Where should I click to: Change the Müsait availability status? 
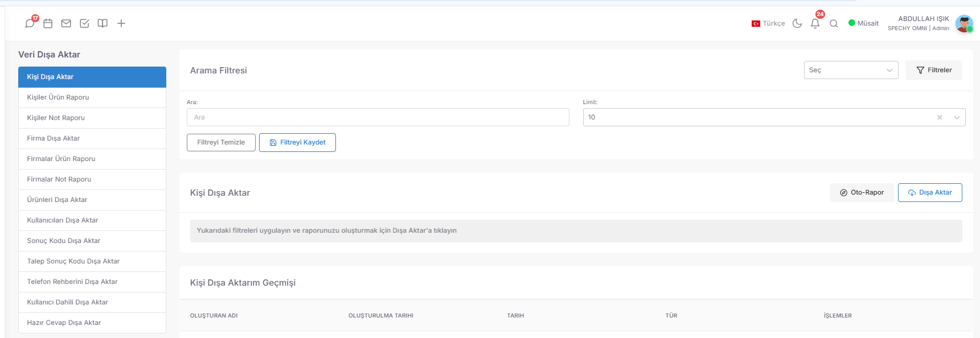[863, 23]
